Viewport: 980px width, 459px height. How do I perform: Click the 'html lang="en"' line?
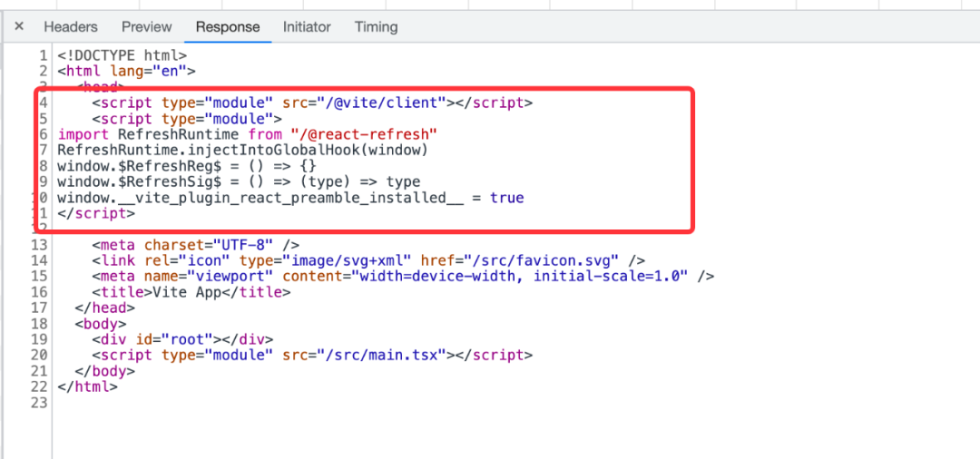click(x=126, y=71)
